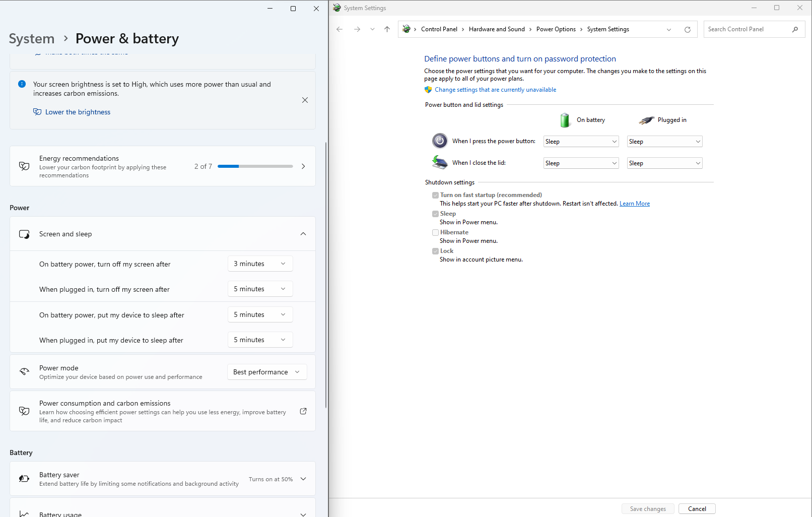The height and width of the screenshot is (517, 812).
Task: Click the Screen and sleep monitor icon
Action: pos(24,234)
